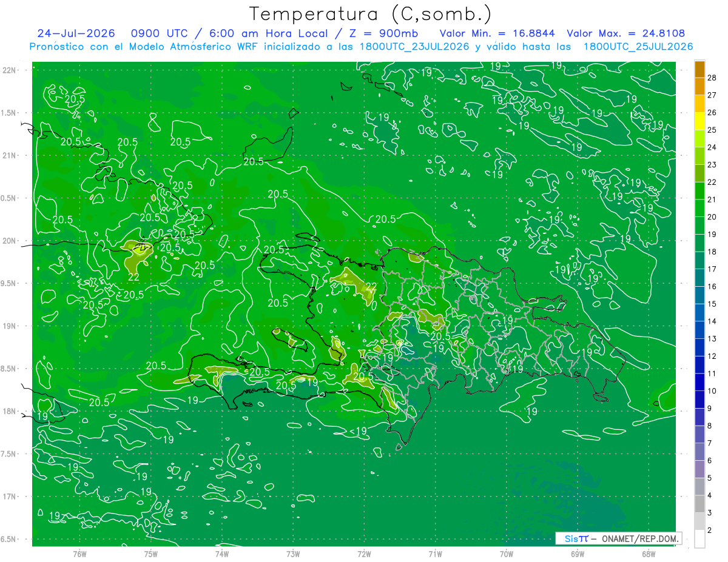
Task: Click longitude axis label "72W"
Action: point(364,554)
